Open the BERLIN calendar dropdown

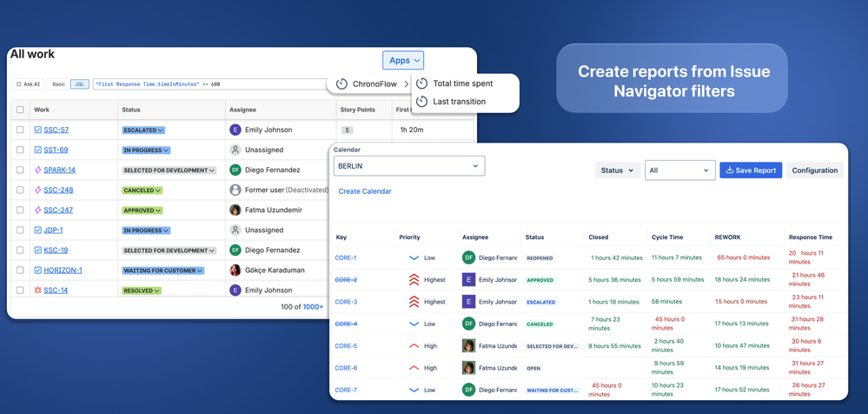pos(409,166)
